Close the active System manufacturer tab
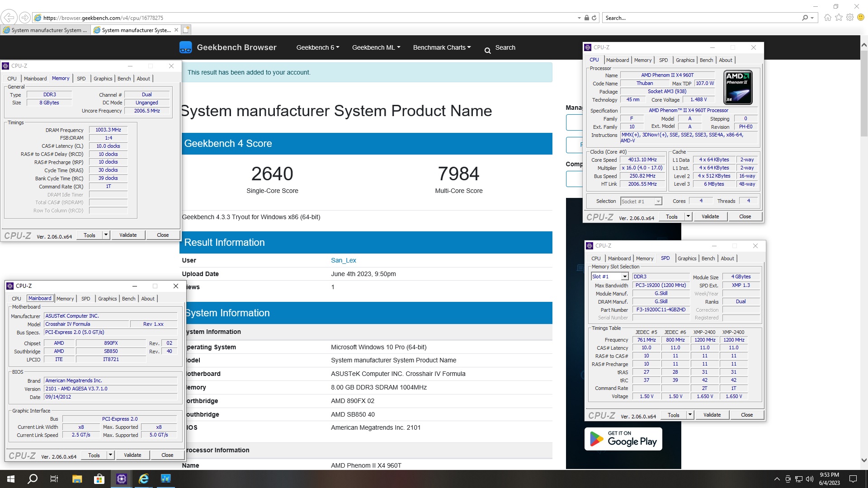The image size is (868, 488). [176, 30]
